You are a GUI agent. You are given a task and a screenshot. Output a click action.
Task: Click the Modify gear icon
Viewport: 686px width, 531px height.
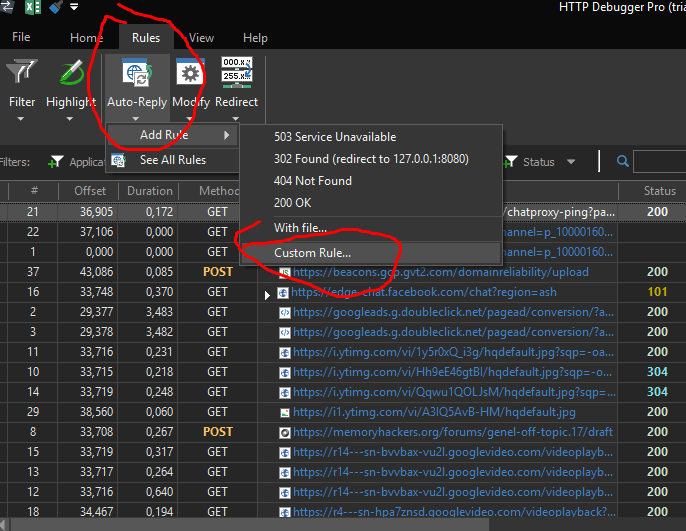[x=190, y=72]
